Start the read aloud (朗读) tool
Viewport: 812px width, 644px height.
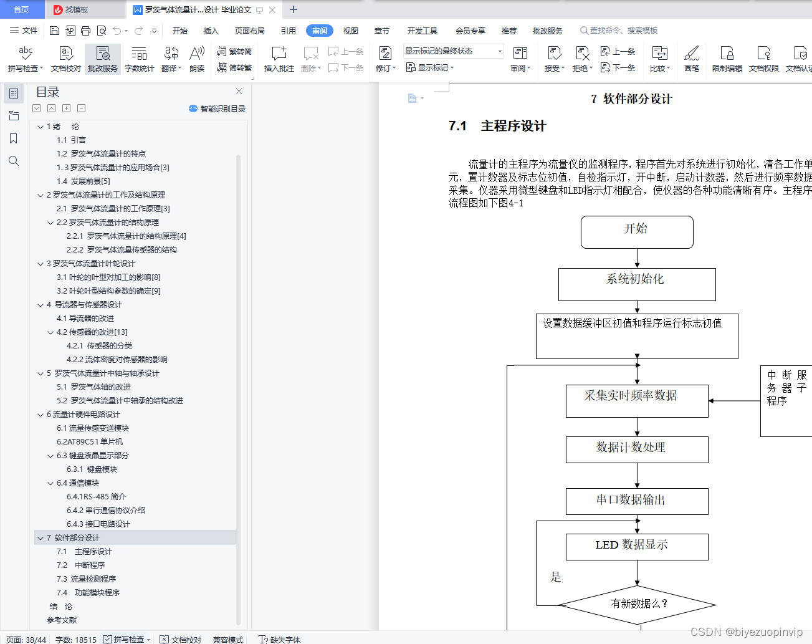[197, 59]
